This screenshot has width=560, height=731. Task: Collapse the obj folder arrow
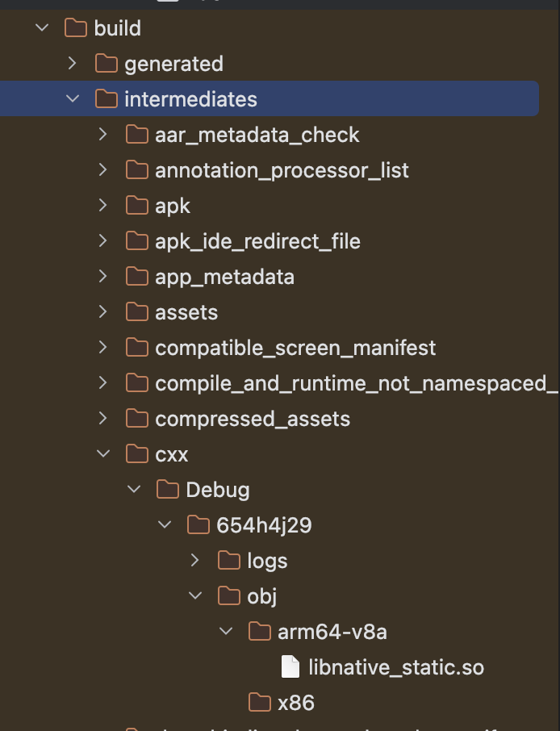(195, 596)
